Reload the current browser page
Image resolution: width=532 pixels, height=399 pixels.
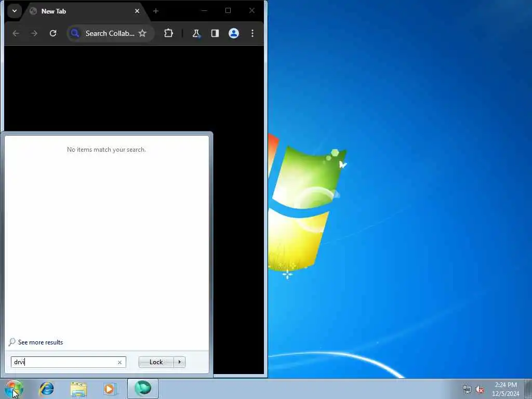(x=53, y=33)
